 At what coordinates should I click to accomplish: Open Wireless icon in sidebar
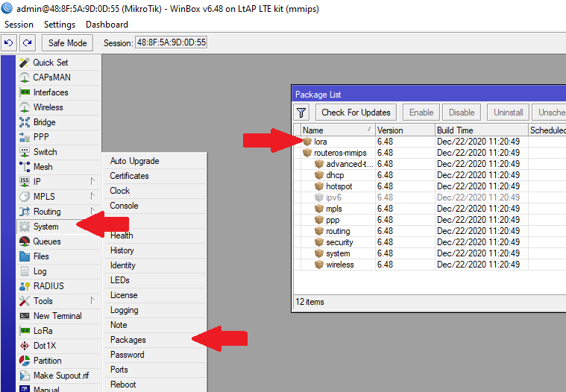pos(24,107)
